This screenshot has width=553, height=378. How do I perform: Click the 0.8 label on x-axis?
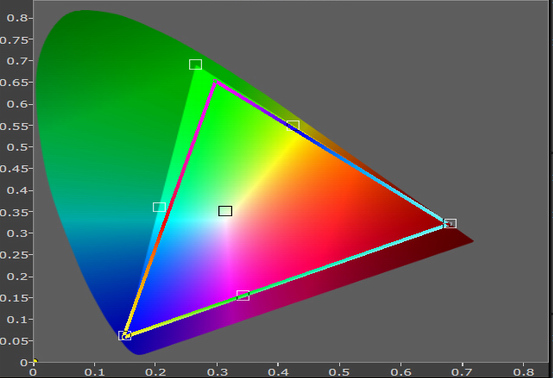pos(523,372)
